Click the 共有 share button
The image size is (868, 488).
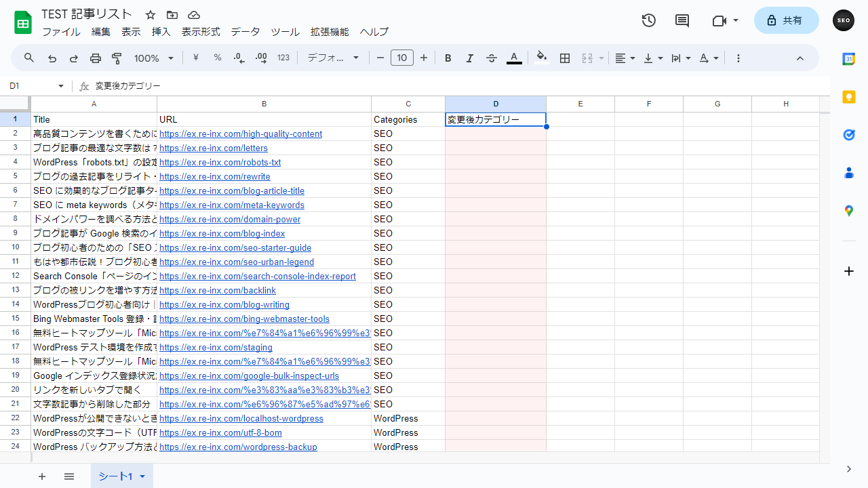pyautogui.click(x=786, y=20)
